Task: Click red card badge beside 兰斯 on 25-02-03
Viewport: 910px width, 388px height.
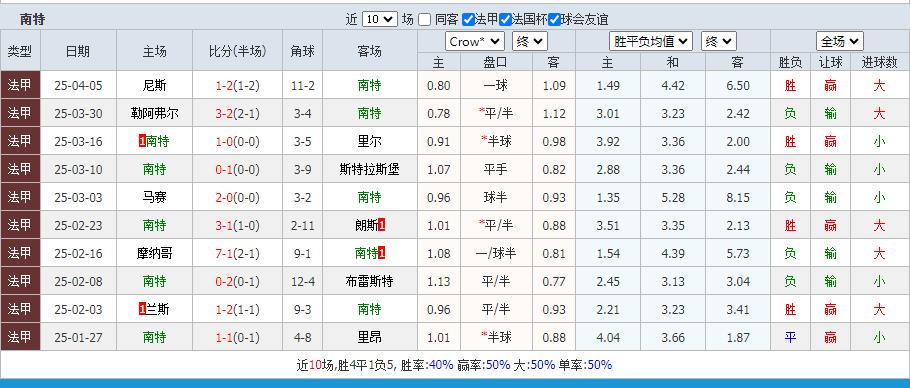Action: point(142,309)
